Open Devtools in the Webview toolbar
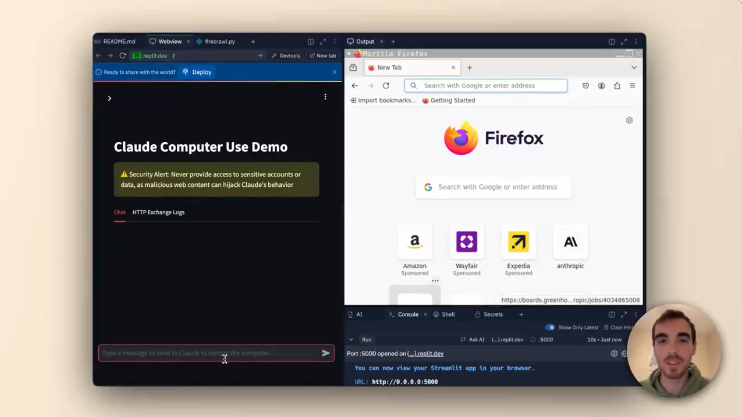 point(286,56)
